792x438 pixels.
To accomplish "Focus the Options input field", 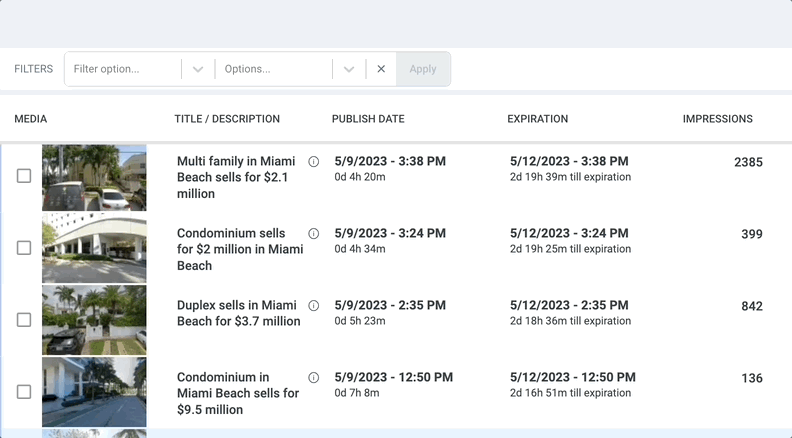I will point(274,69).
